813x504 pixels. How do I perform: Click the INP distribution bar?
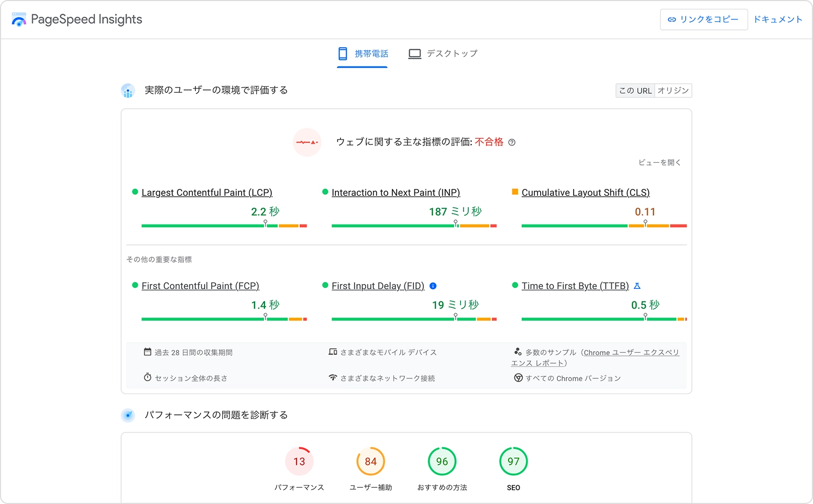(x=414, y=226)
